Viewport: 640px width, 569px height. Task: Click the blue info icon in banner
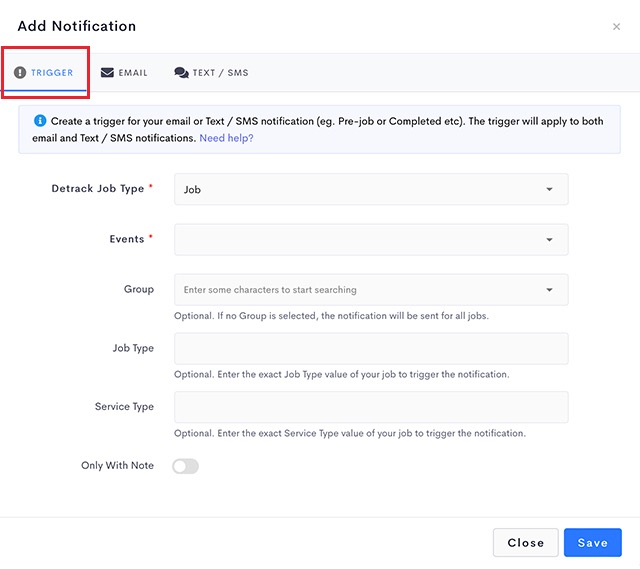click(40, 120)
